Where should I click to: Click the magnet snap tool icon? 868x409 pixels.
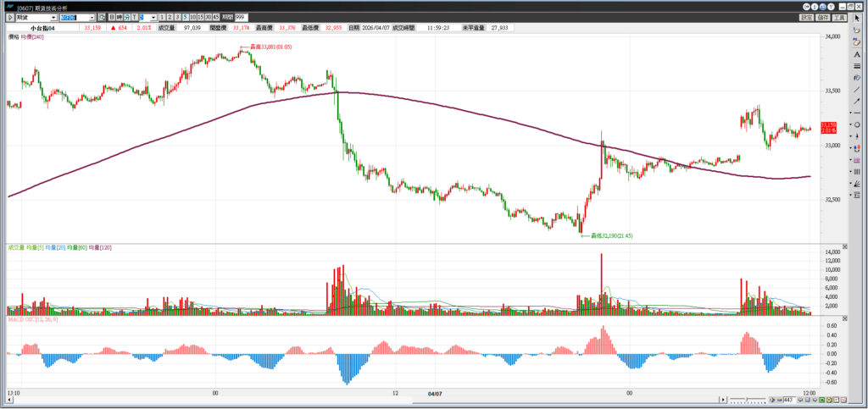pos(857,149)
